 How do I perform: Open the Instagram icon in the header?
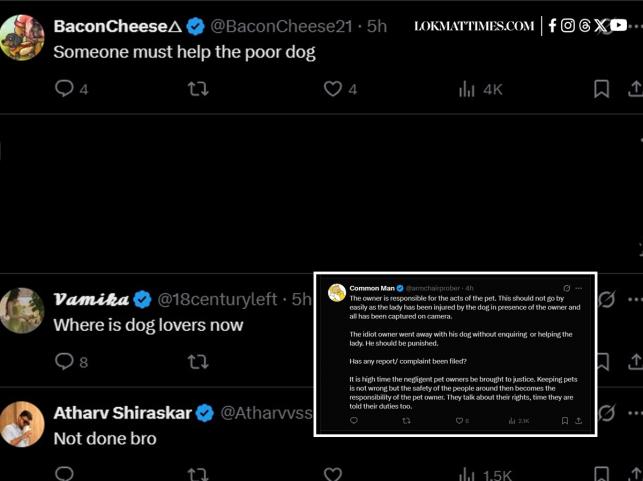click(568, 26)
